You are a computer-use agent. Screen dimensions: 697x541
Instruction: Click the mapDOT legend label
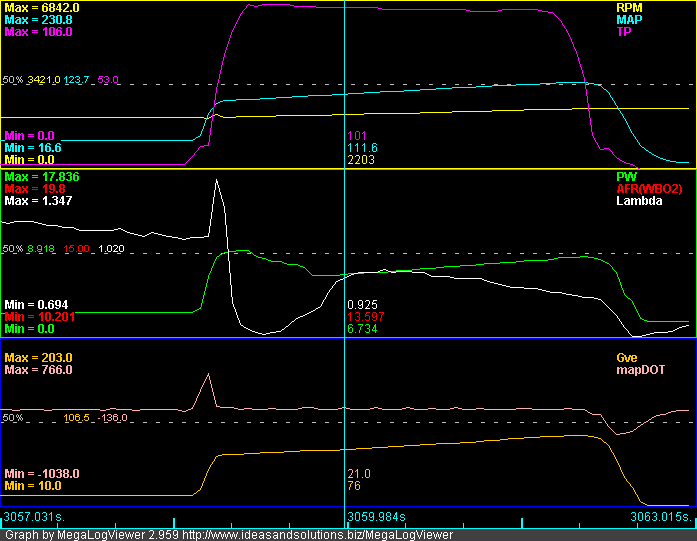(641, 369)
